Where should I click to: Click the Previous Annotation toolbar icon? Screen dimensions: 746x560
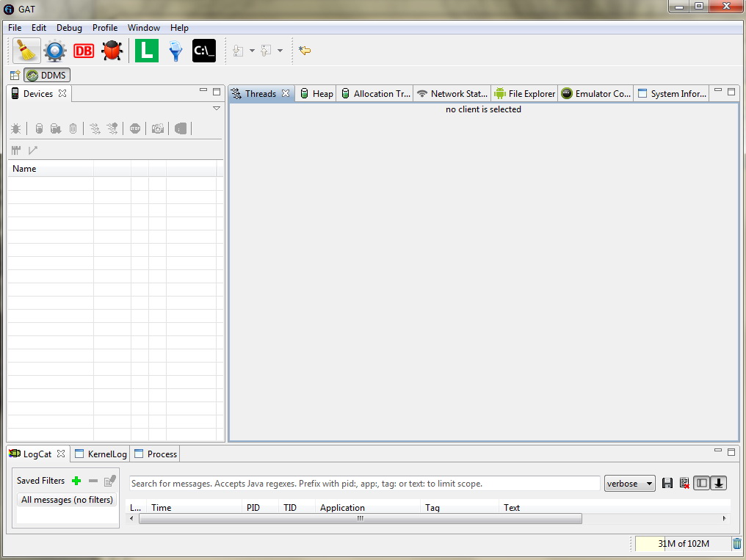(x=266, y=51)
